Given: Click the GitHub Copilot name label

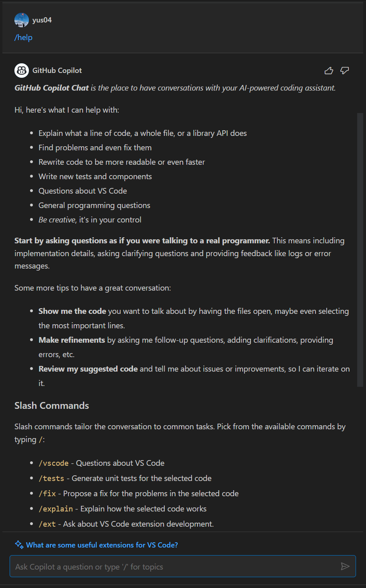Looking at the screenshot, I should (x=57, y=70).
